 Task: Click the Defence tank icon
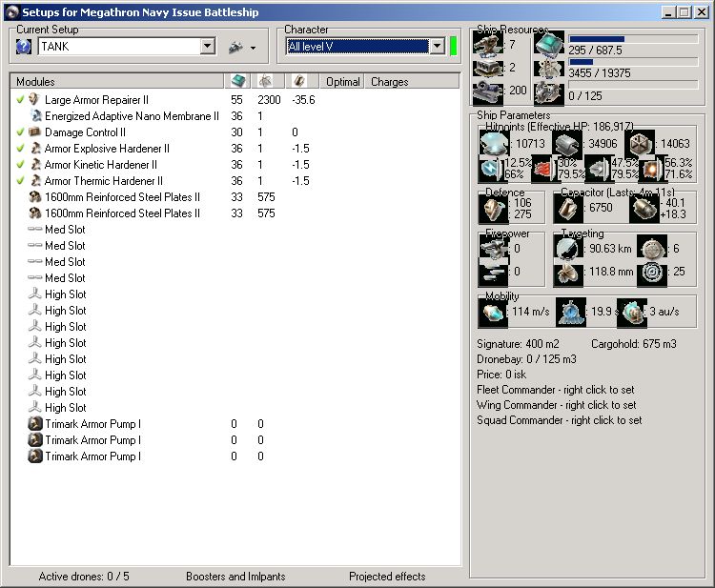(x=494, y=209)
